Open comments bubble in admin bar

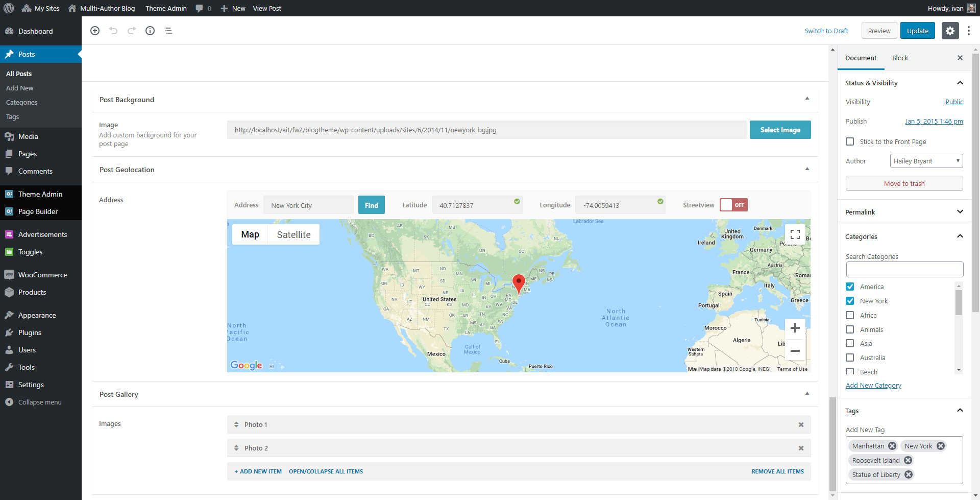pos(203,8)
